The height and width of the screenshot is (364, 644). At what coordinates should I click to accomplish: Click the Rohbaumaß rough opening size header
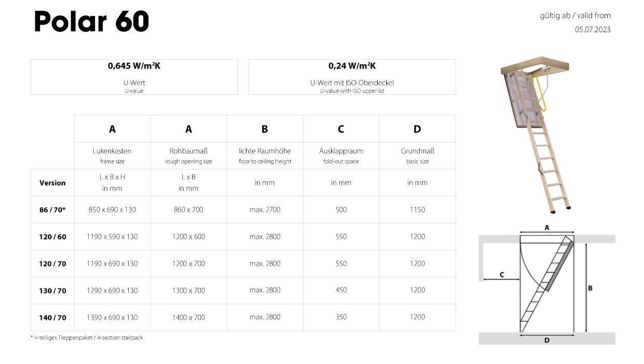click(188, 155)
